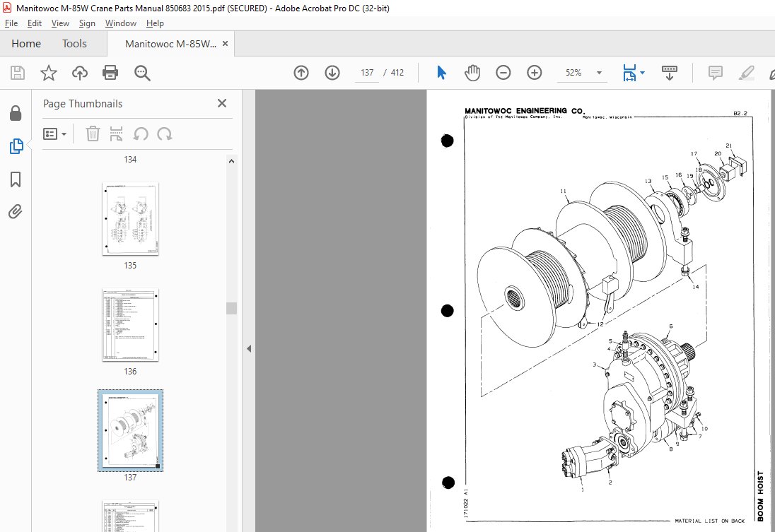Select page 136 thumbnail

point(131,325)
